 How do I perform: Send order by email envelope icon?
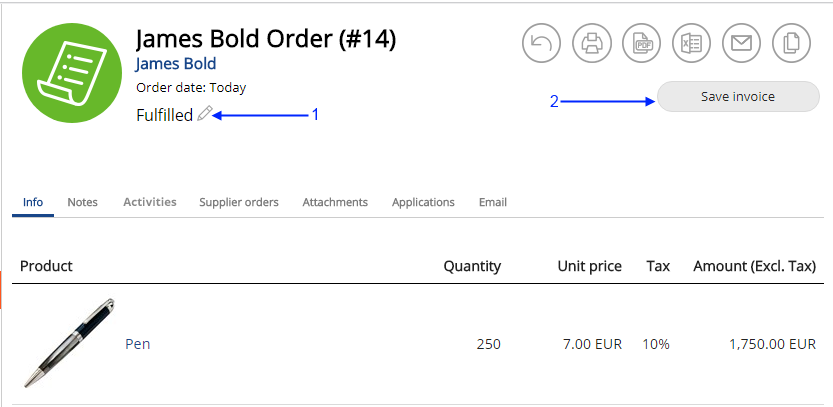pyautogui.click(x=741, y=43)
